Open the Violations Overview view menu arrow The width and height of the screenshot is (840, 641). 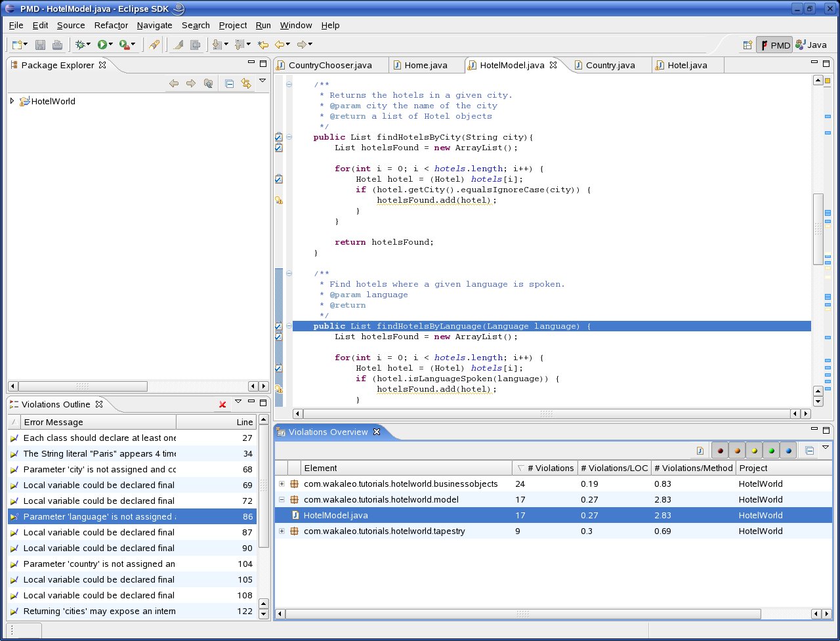[x=826, y=447]
